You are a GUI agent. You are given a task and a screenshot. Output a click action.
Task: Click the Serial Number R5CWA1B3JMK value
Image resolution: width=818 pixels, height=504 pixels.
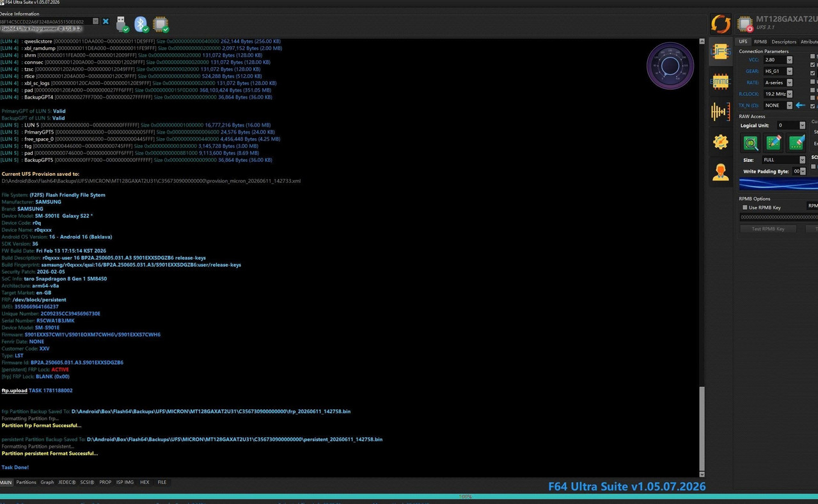pos(56,320)
